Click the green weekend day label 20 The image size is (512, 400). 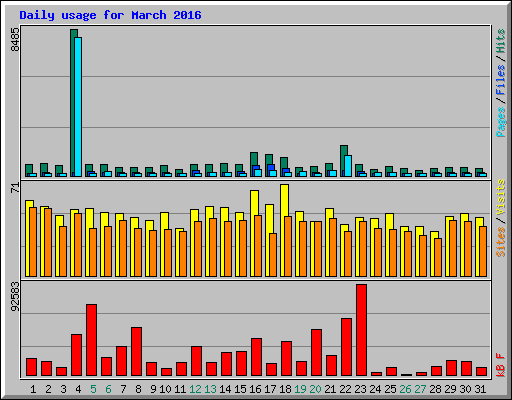[315, 389]
